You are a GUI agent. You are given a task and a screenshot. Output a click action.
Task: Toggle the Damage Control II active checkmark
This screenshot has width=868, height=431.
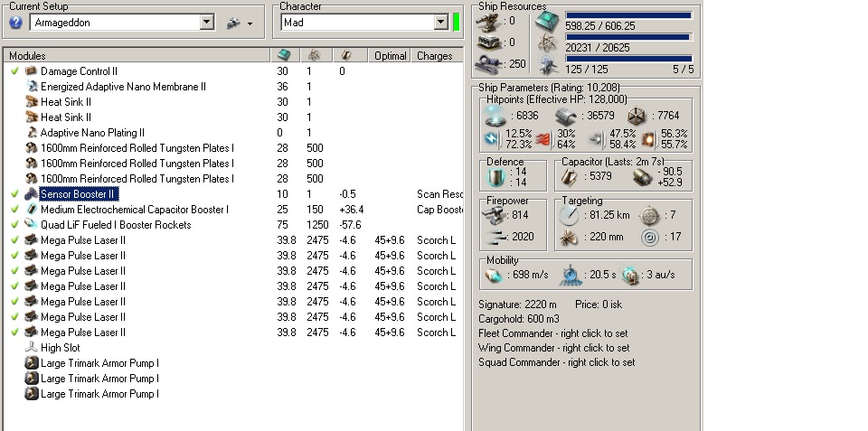14,71
